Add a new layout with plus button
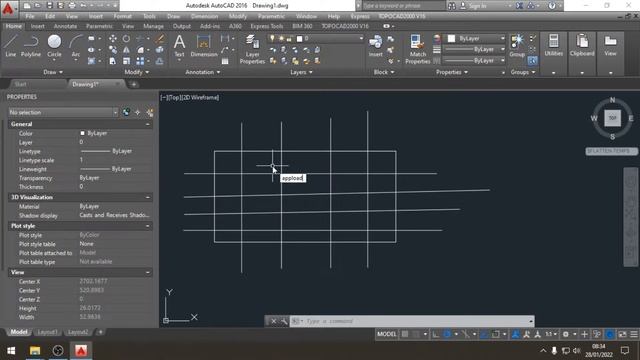The height and width of the screenshot is (360, 640). (100, 332)
